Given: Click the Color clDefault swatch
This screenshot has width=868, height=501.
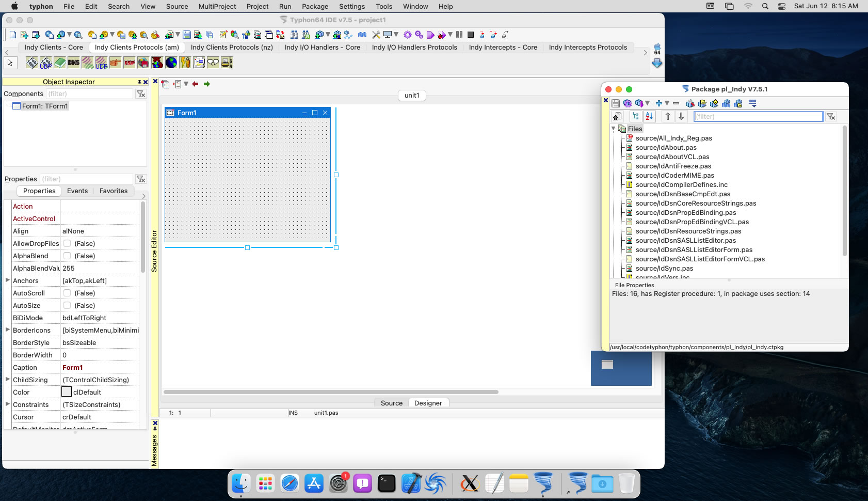Looking at the screenshot, I should click(x=67, y=392).
